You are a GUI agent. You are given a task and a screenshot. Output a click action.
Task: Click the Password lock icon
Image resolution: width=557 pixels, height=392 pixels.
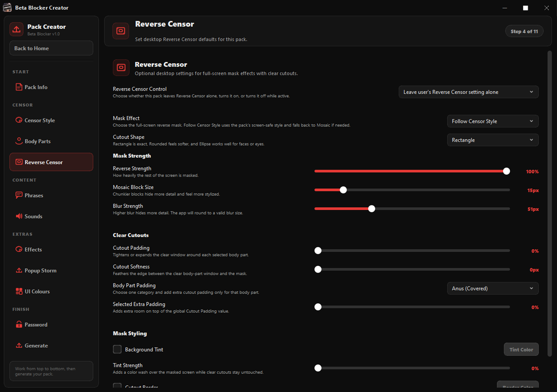click(x=19, y=324)
